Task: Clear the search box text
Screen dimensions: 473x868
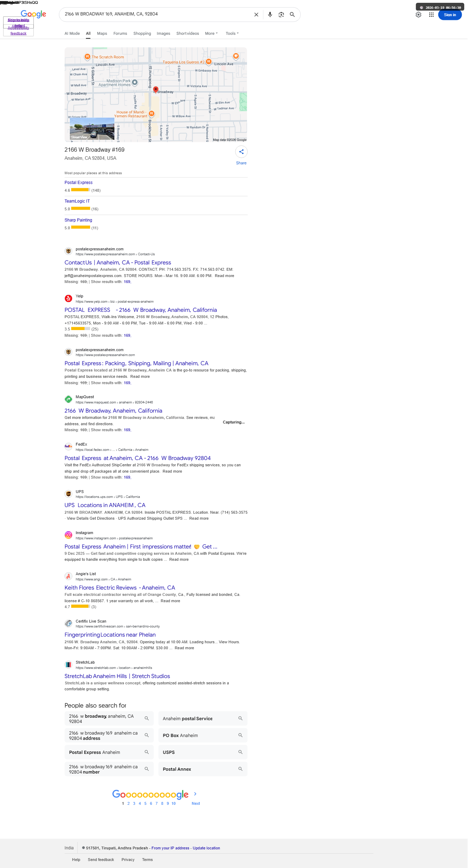Action: click(x=256, y=15)
